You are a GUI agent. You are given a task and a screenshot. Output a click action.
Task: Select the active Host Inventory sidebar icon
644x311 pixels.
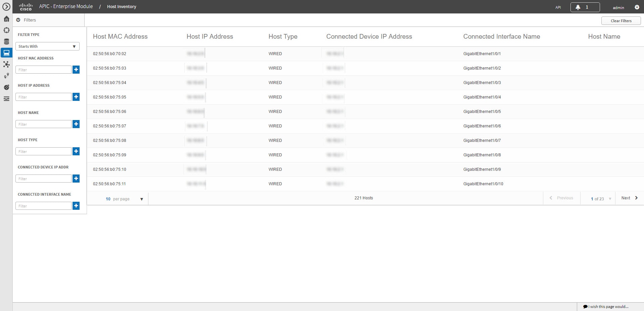tap(6, 53)
